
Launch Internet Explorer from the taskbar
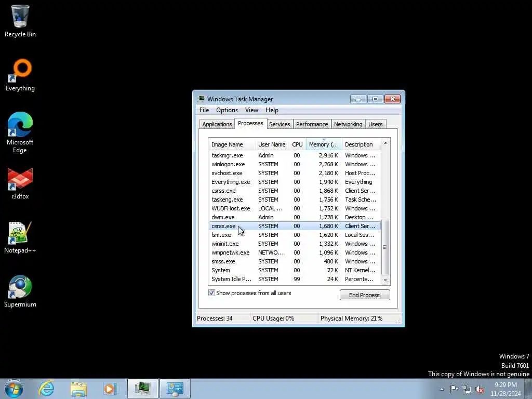tap(46, 389)
